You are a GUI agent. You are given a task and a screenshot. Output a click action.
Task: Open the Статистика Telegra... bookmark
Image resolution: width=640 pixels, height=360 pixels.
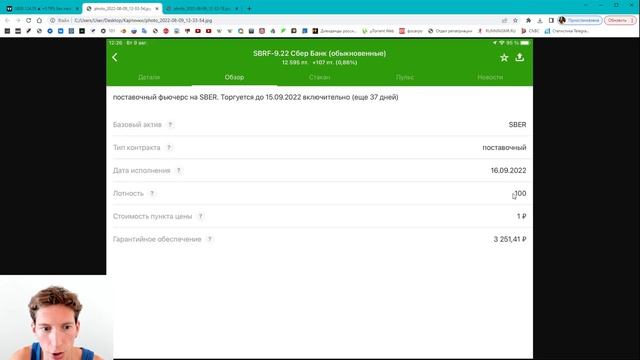[567, 31]
